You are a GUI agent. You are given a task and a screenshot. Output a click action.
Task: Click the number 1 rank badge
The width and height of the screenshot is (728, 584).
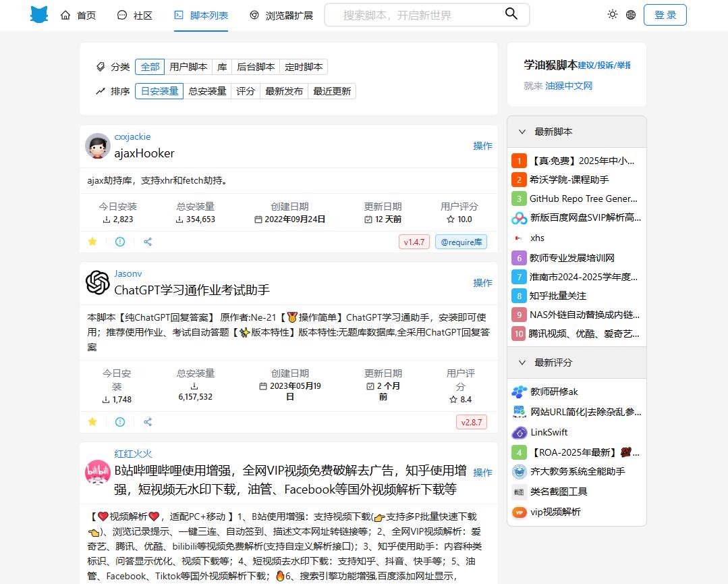click(x=519, y=161)
